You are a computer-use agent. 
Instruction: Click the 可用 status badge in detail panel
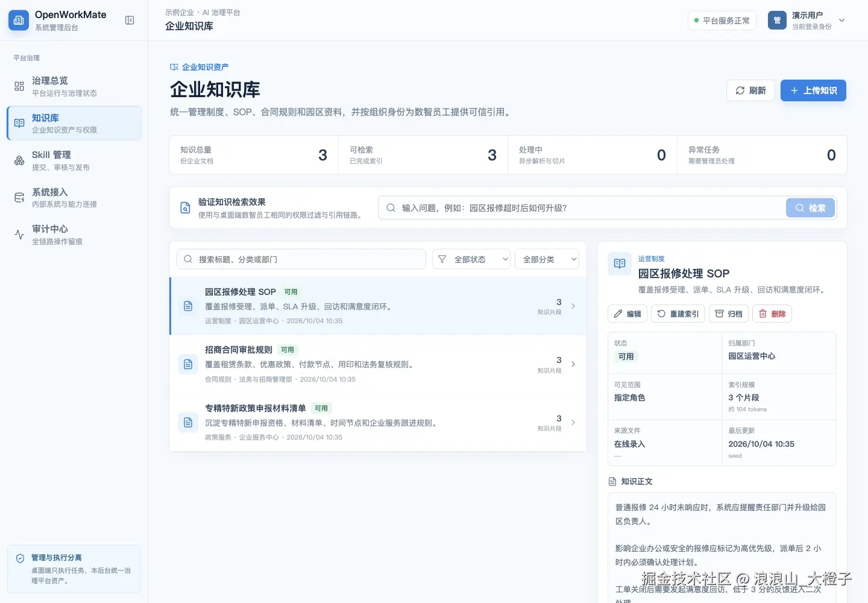pos(626,356)
